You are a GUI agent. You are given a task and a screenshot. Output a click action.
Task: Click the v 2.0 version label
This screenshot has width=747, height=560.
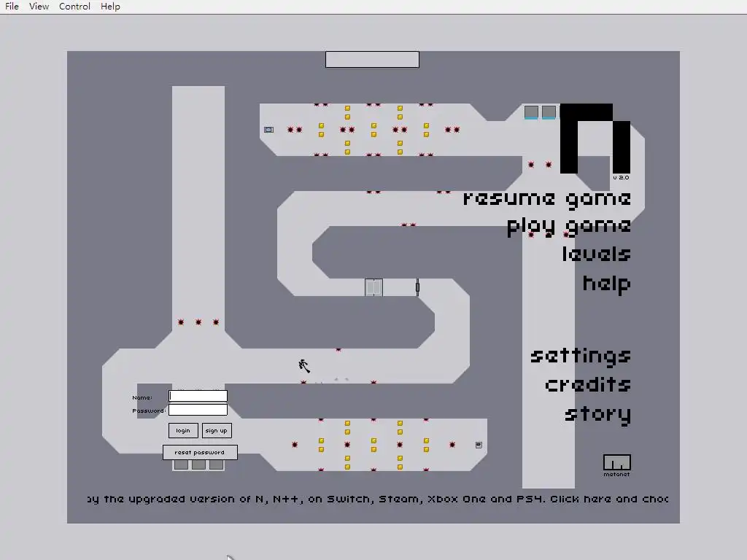click(x=621, y=178)
